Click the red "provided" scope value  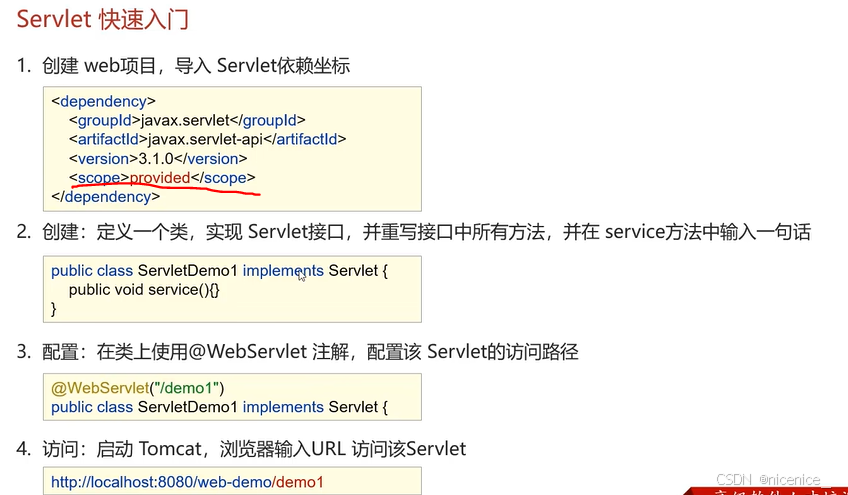coord(160,177)
